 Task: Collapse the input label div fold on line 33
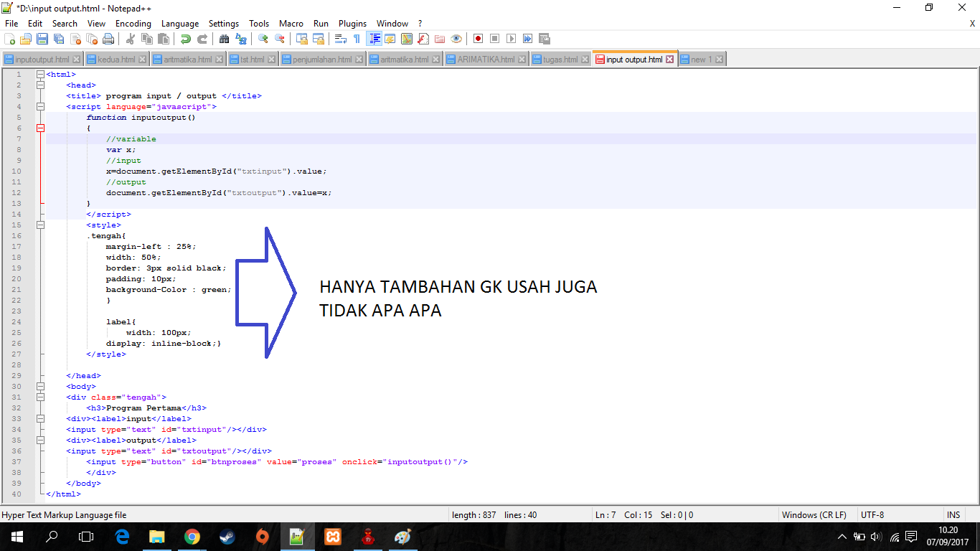pos(41,418)
